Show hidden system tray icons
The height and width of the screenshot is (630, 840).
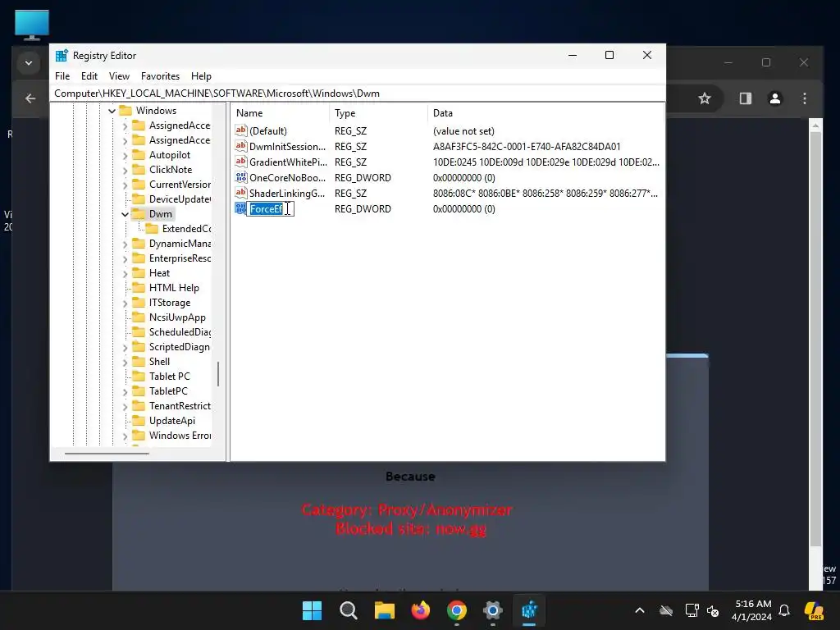click(640, 610)
